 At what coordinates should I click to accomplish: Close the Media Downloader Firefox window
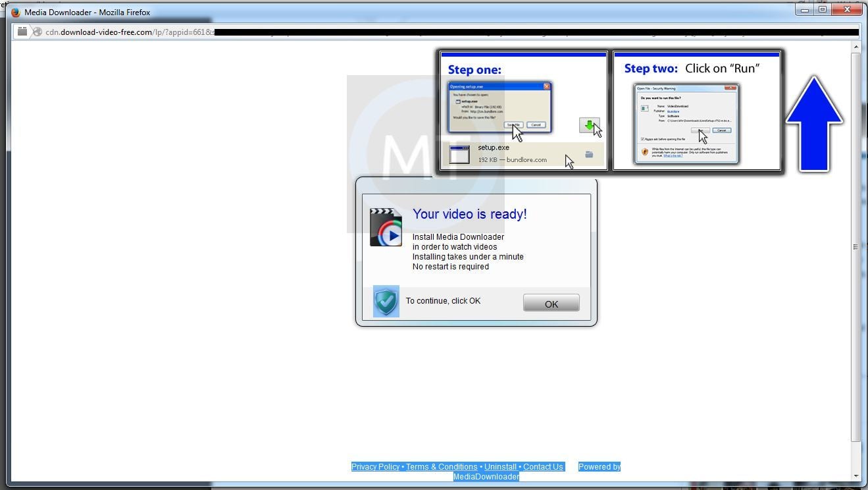coord(847,9)
